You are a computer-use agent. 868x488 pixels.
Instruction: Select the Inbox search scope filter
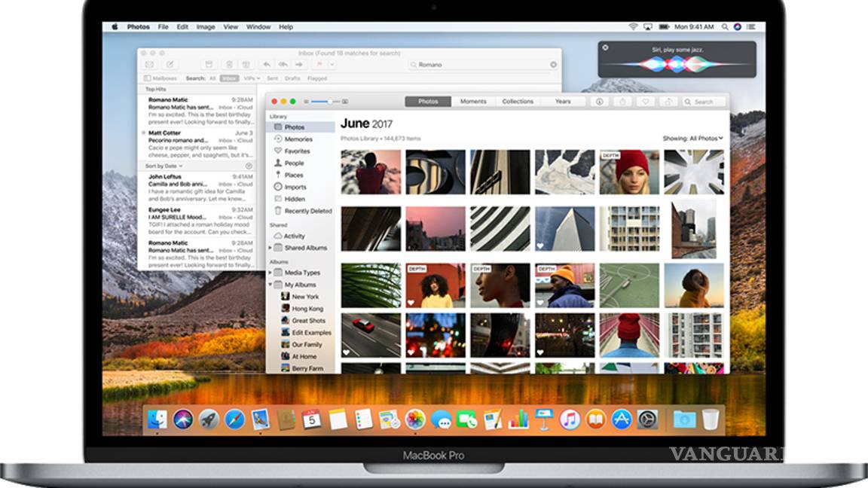229,78
